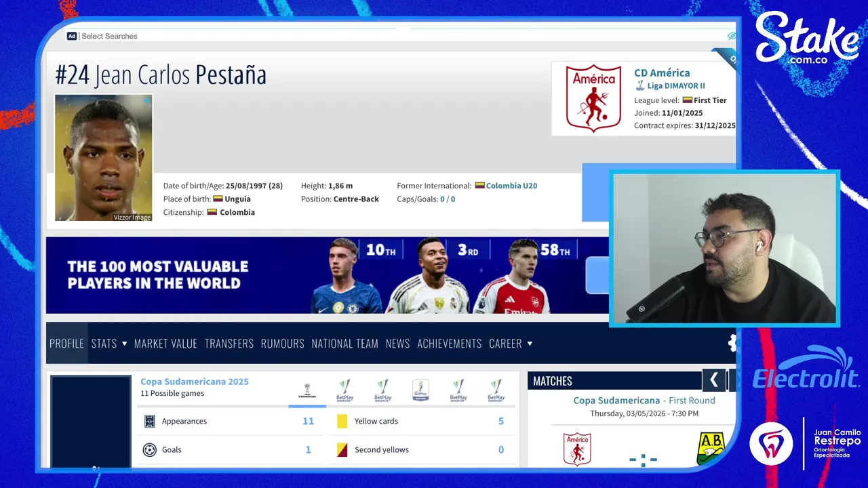Click the Colombian flag next to Unguia
Viewport: 868px width, 488px height.
(x=218, y=199)
